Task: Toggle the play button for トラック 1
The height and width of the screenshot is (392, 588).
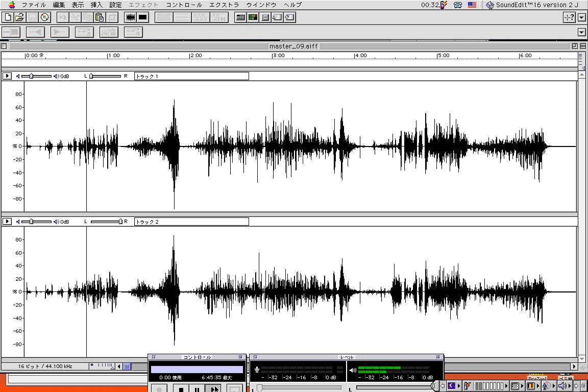Action: click(x=7, y=76)
